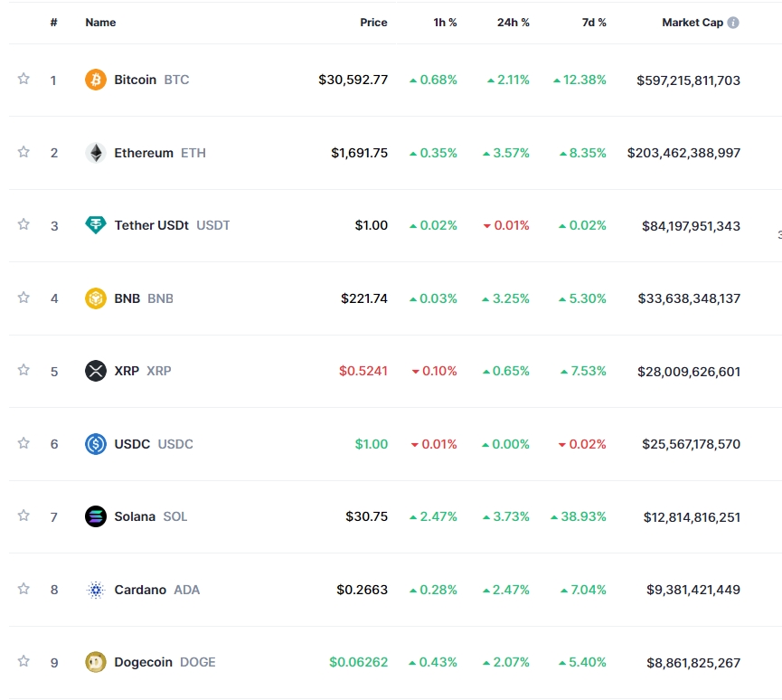
Task: Click the Cardano logo icon
Action: (x=95, y=590)
